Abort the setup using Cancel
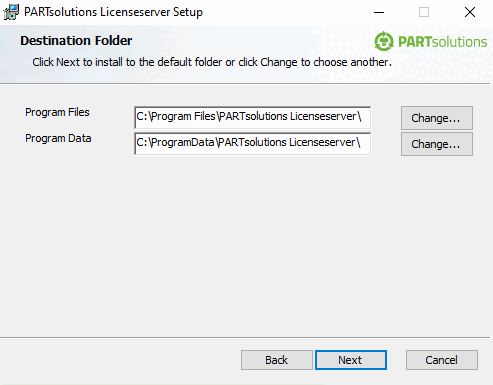Viewport: 493px width, 385px height. 442,360
